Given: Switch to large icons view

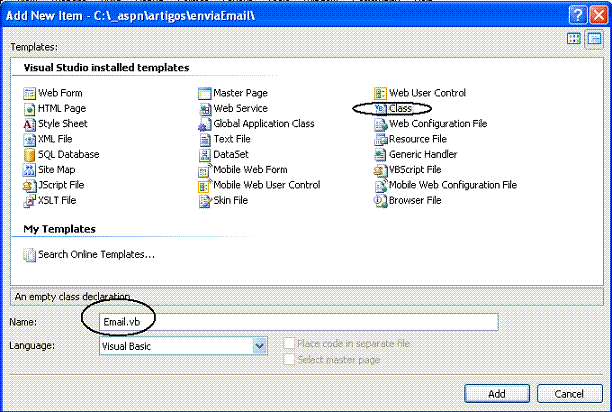Looking at the screenshot, I should [x=574, y=39].
